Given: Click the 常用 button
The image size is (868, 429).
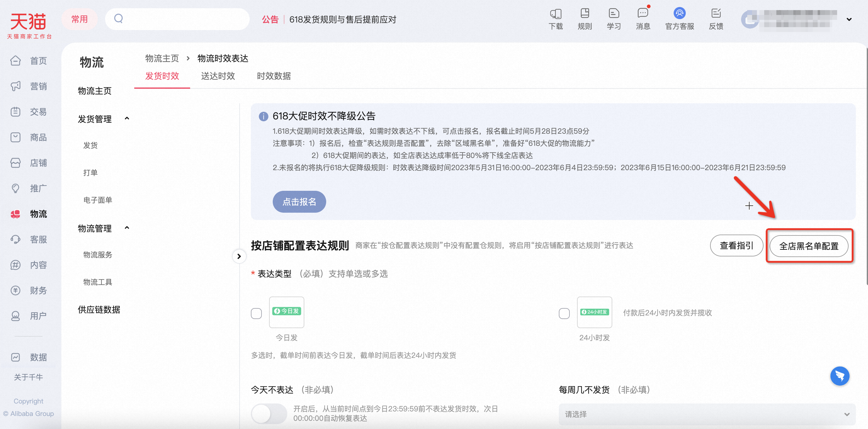Looking at the screenshot, I should [80, 19].
